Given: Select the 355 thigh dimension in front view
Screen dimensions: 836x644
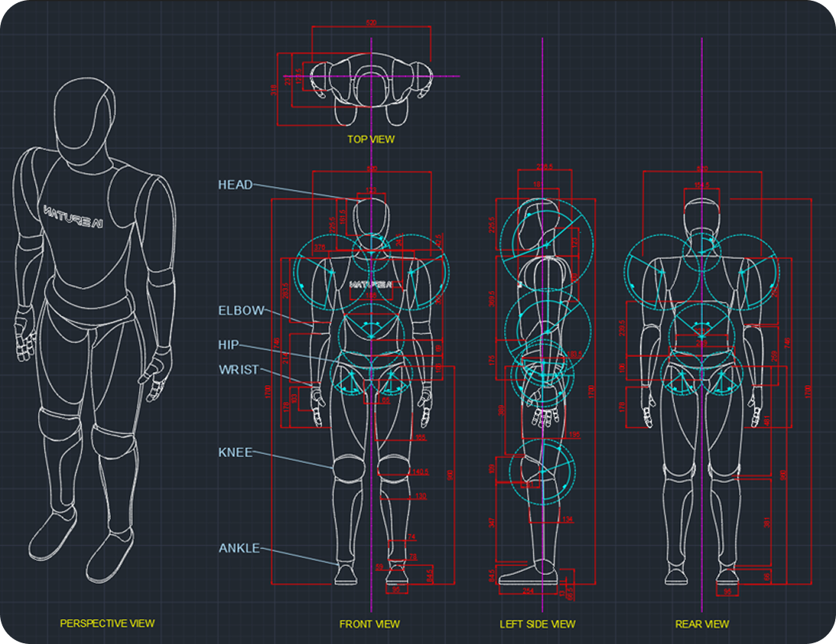Looking at the screenshot, I should coord(420,438).
